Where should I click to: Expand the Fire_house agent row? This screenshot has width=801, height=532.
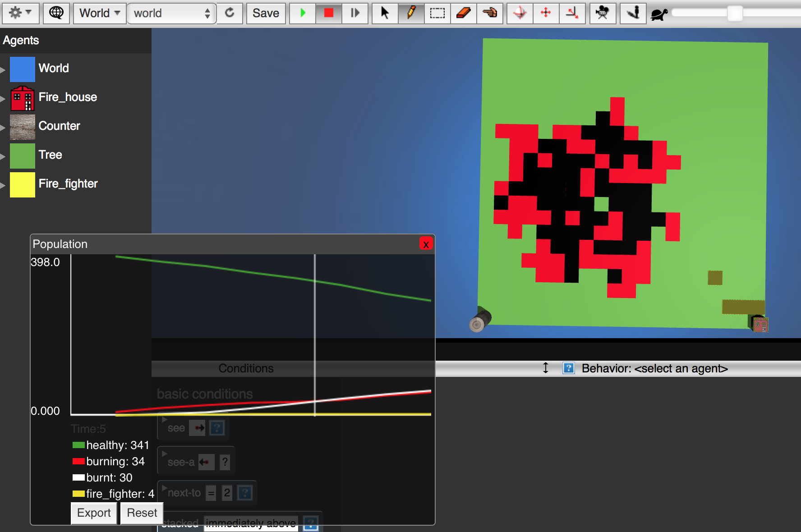pos(3,98)
